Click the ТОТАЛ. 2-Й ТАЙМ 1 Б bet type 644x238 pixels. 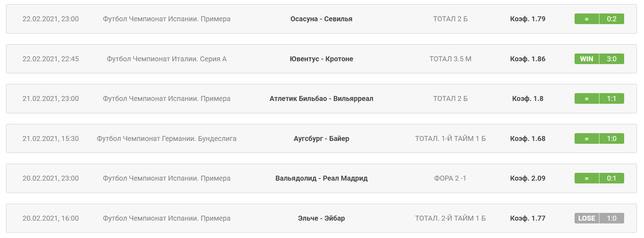click(x=450, y=219)
